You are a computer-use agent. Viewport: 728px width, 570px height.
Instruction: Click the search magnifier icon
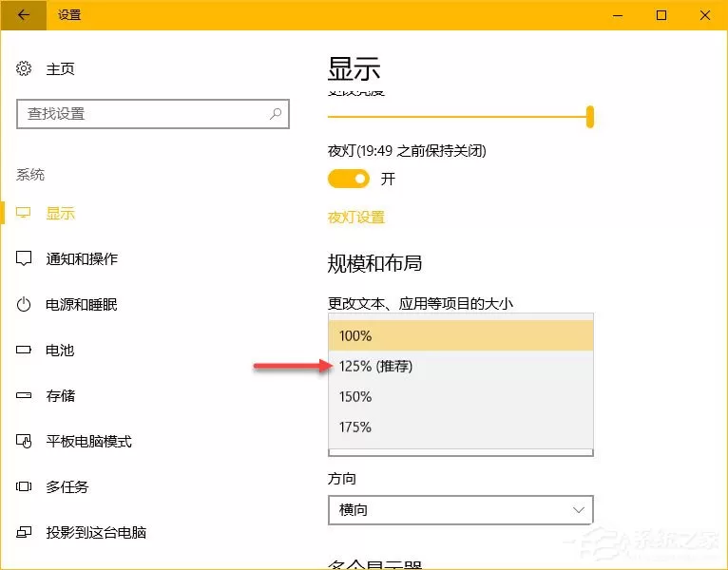[276, 114]
